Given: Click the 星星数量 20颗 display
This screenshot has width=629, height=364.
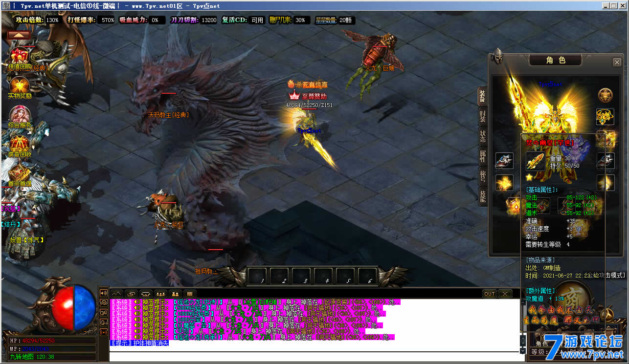Looking at the screenshot, I should pyautogui.click(x=335, y=20).
